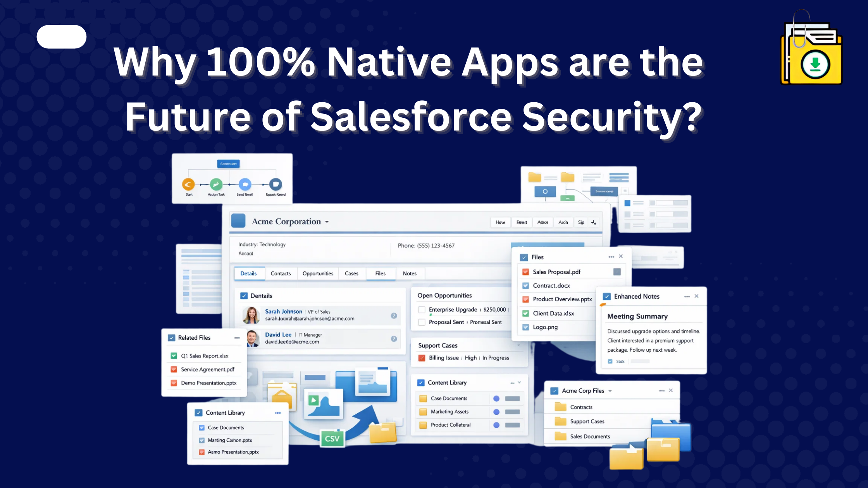This screenshot has height=488, width=868.
Task: Click the Send Email flow node
Action: click(x=245, y=184)
